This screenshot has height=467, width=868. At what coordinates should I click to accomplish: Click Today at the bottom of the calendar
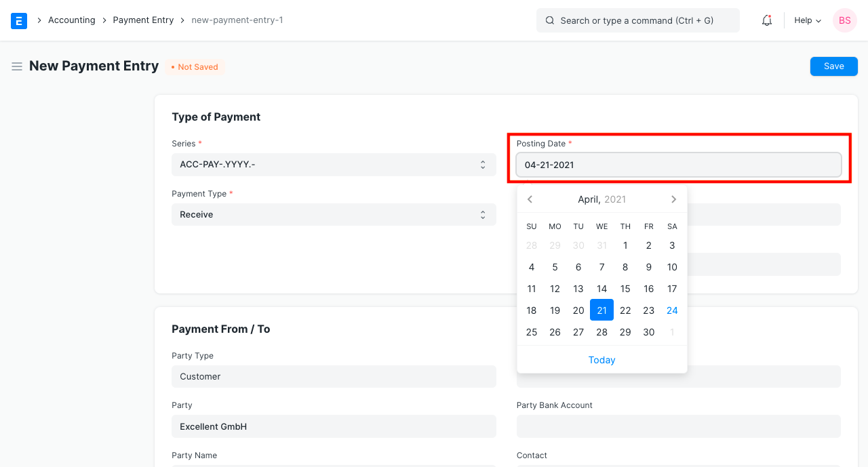point(601,359)
